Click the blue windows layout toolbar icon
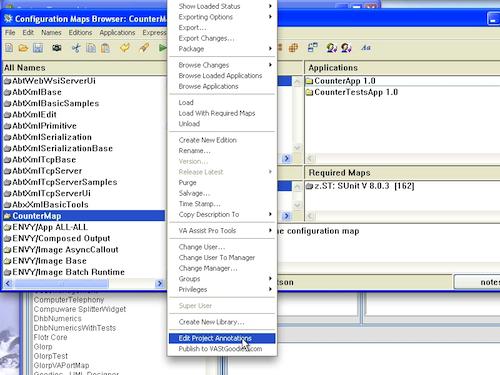 313,48
